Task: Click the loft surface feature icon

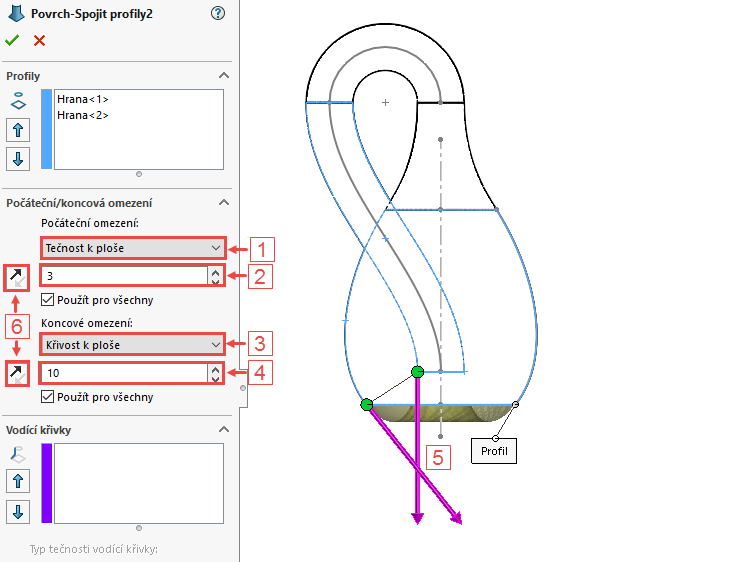Action: [x=16, y=13]
